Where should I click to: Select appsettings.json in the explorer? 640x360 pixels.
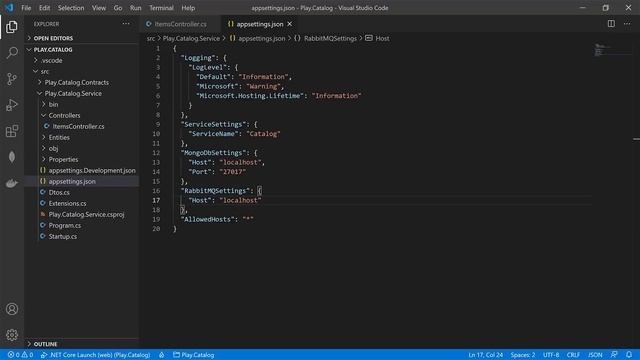(82, 182)
